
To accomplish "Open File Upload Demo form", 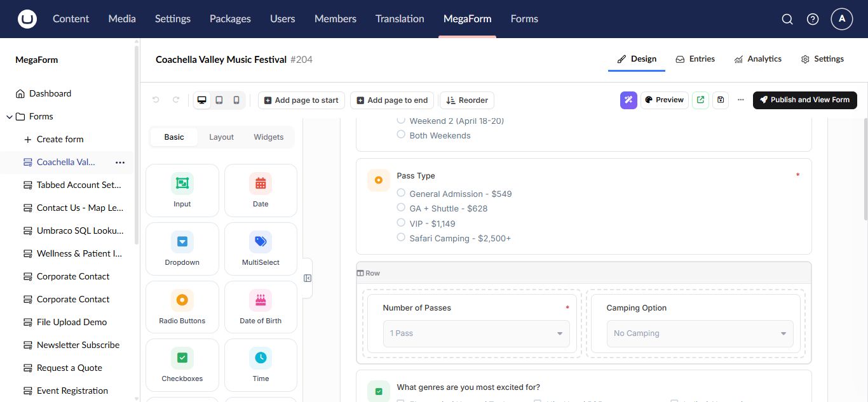I will click(72, 323).
